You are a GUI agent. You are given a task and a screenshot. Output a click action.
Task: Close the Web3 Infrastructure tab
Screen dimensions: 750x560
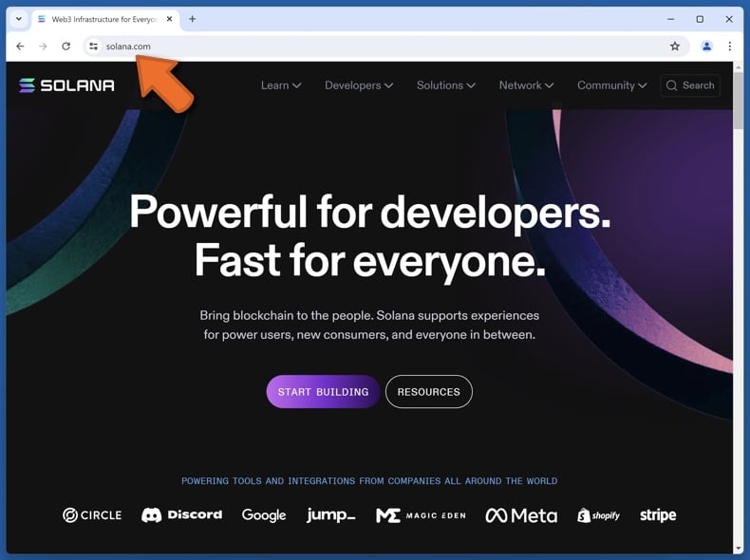(169, 19)
